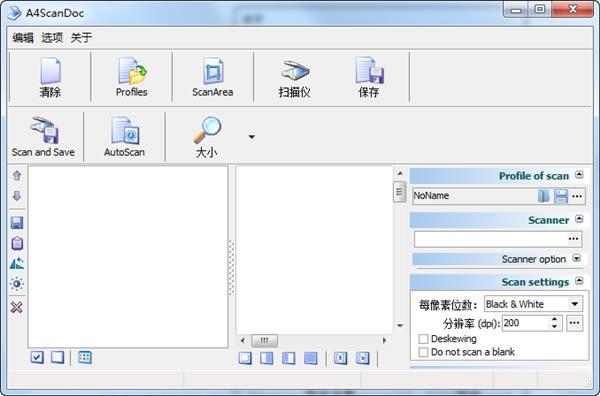Viewport: 600px width, 396px height.
Task: Expand the Scanner option section
Action: (x=577, y=258)
